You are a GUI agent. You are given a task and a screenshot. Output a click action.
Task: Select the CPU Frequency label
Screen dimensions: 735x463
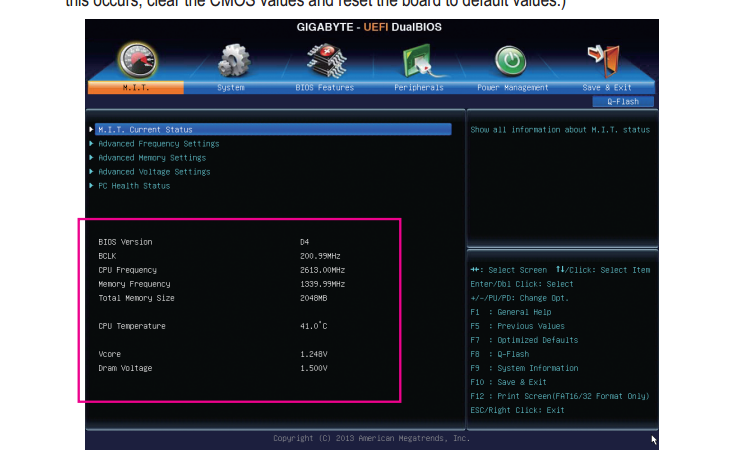pyautogui.click(x=128, y=270)
